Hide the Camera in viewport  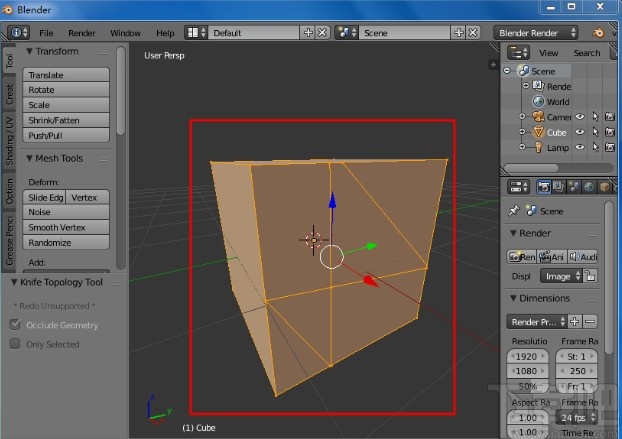point(580,117)
